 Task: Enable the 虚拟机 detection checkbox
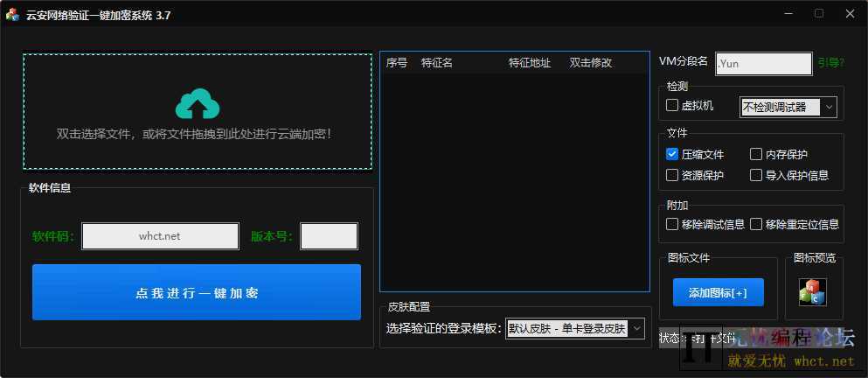tap(672, 106)
